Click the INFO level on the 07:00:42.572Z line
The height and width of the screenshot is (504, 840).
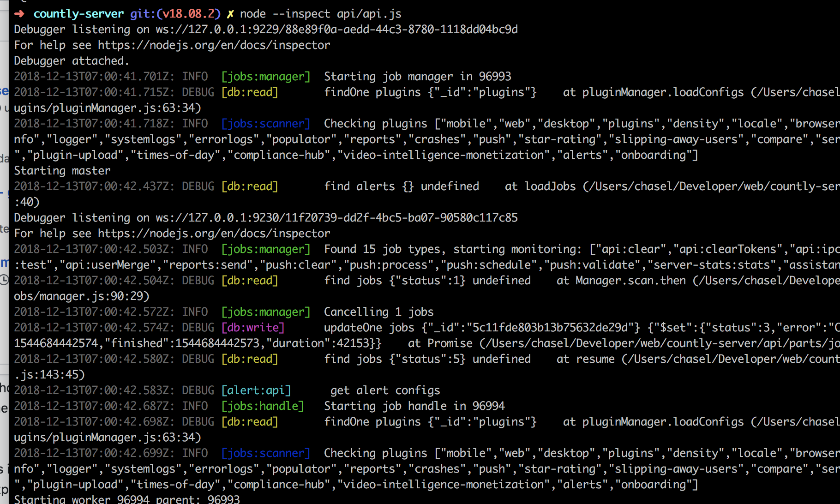pos(195,312)
